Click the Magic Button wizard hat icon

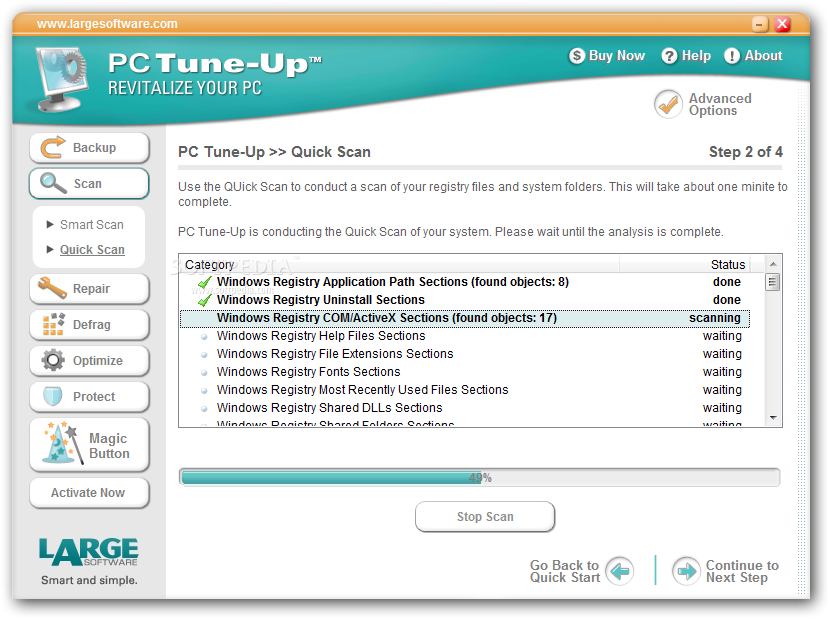tap(63, 443)
